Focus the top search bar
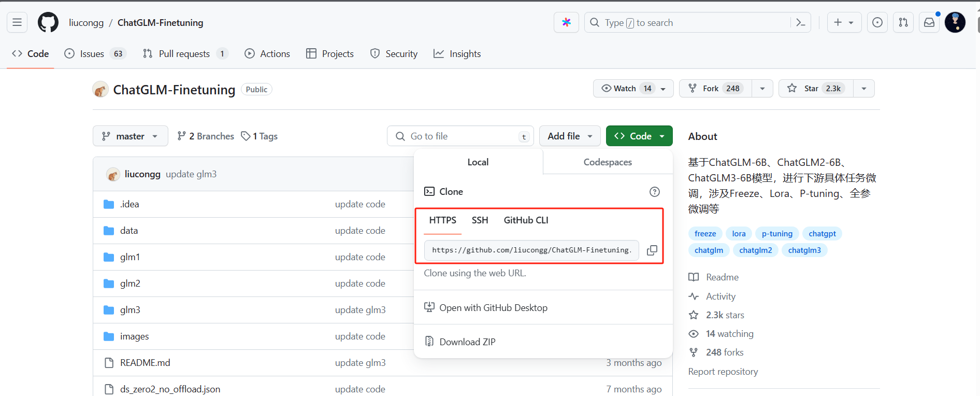Viewport: 980px width, 396px height. click(x=689, y=22)
